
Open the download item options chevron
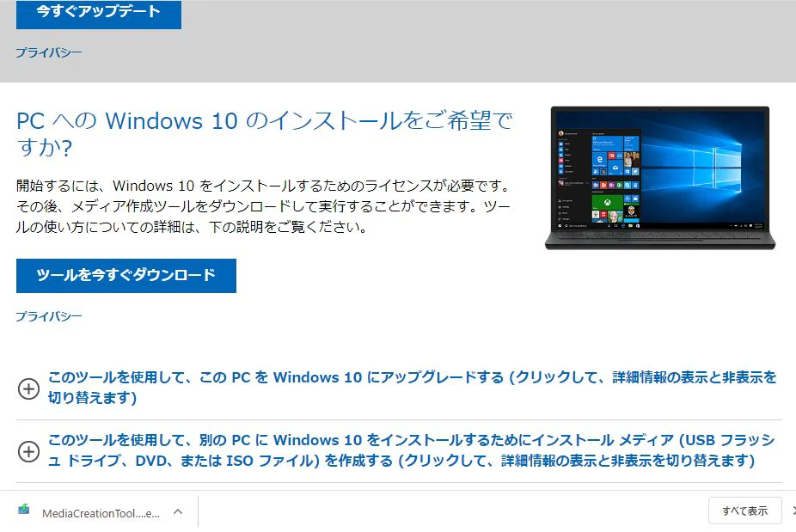click(x=178, y=511)
